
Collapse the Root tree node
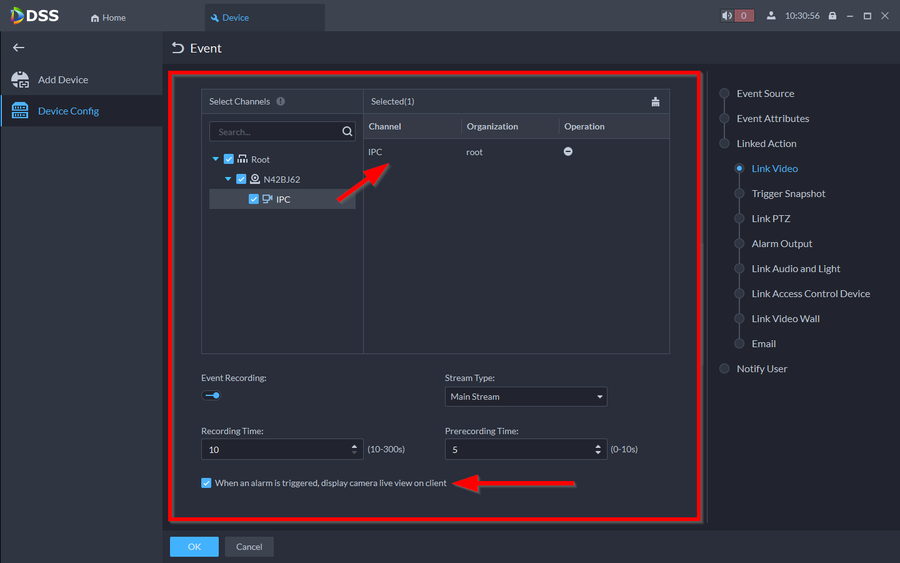[x=216, y=159]
